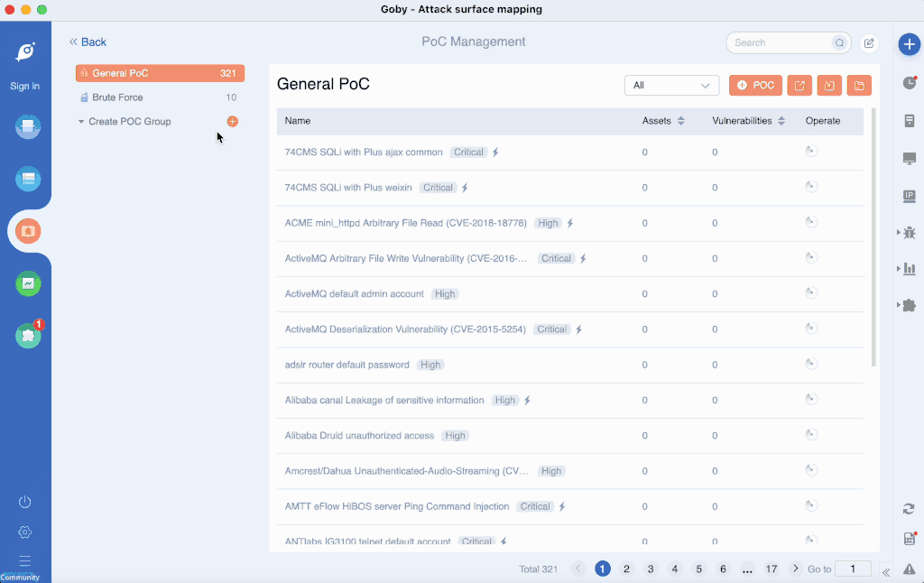Click the pagination ellipsis
The width and height of the screenshot is (924, 583).
pos(747,569)
